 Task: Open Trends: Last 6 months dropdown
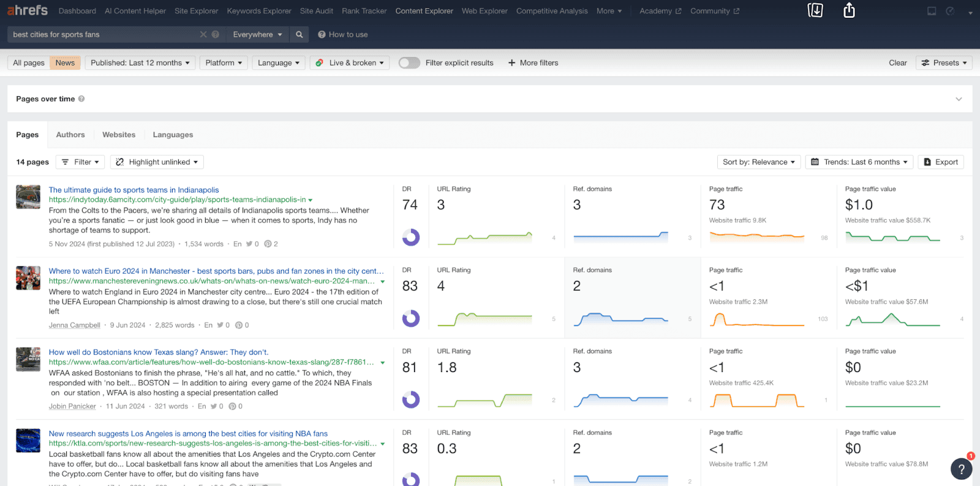click(x=859, y=162)
